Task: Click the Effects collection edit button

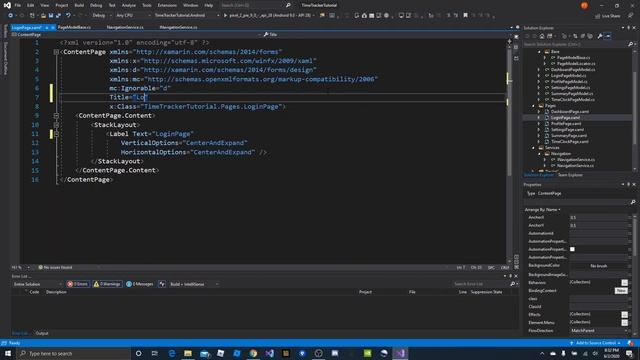Action: coord(624,314)
